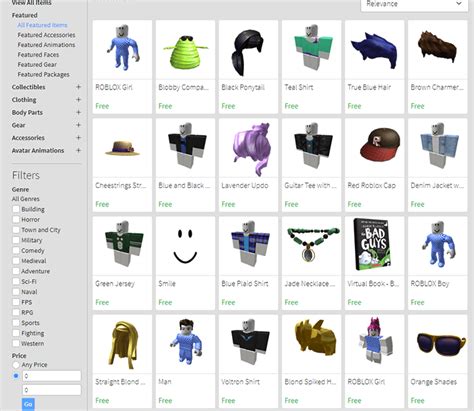
Task: Check the Building genre filter
Action: click(16, 209)
